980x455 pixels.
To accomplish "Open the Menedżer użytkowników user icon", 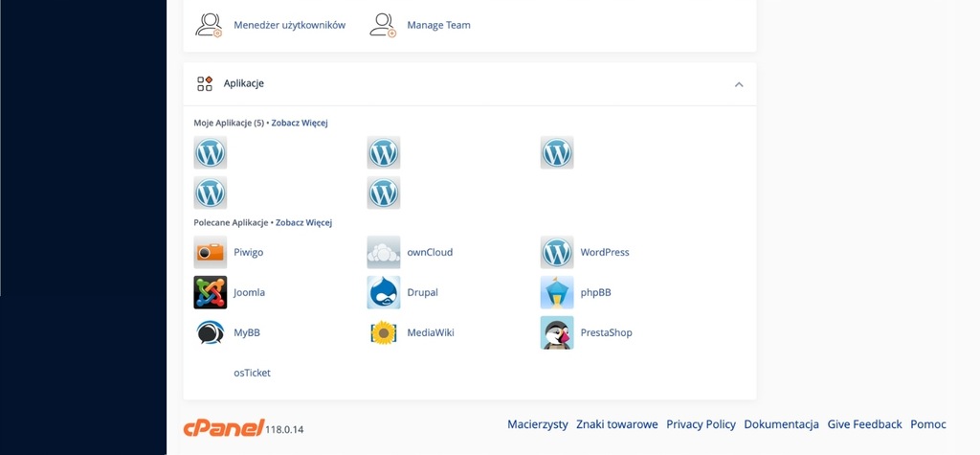I will (209, 25).
